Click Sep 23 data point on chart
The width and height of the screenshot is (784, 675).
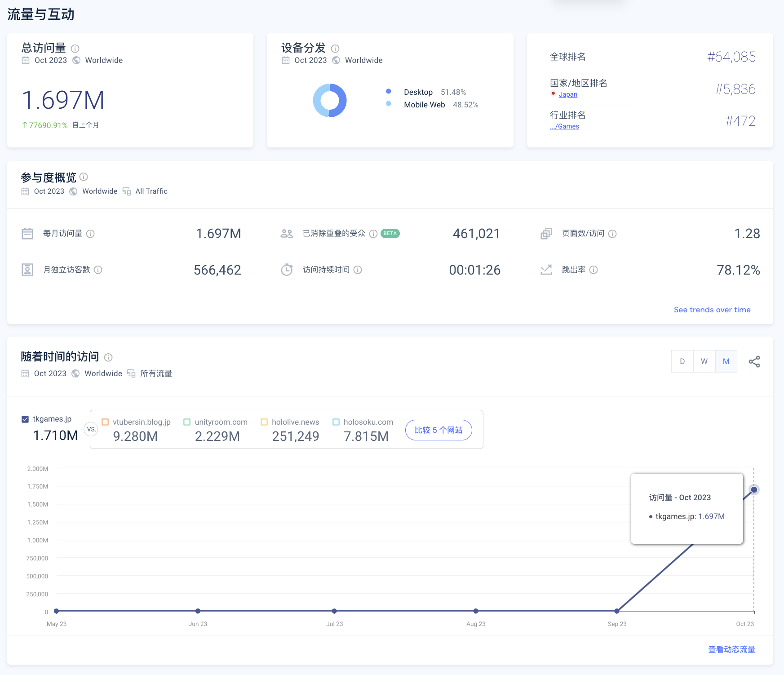(617, 611)
